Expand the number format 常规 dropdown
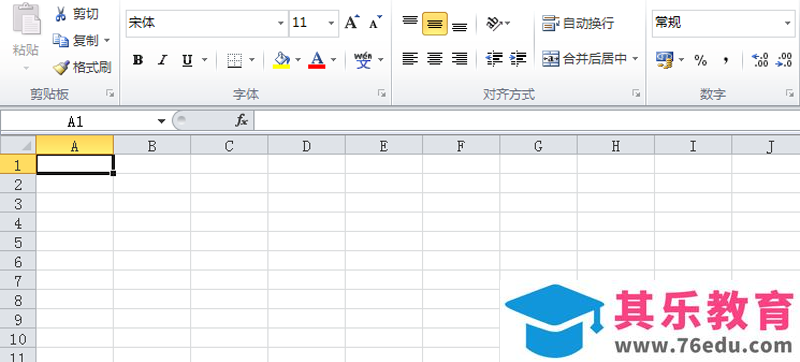Image resolution: width=800 pixels, height=362 pixels. tap(788, 23)
